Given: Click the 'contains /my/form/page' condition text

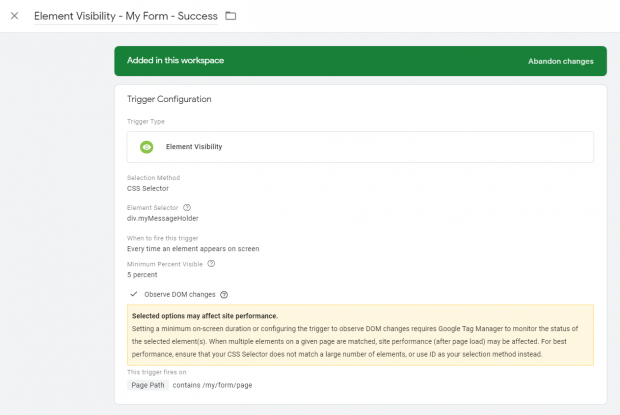Looking at the screenshot, I should pyautogui.click(x=214, y=384).
